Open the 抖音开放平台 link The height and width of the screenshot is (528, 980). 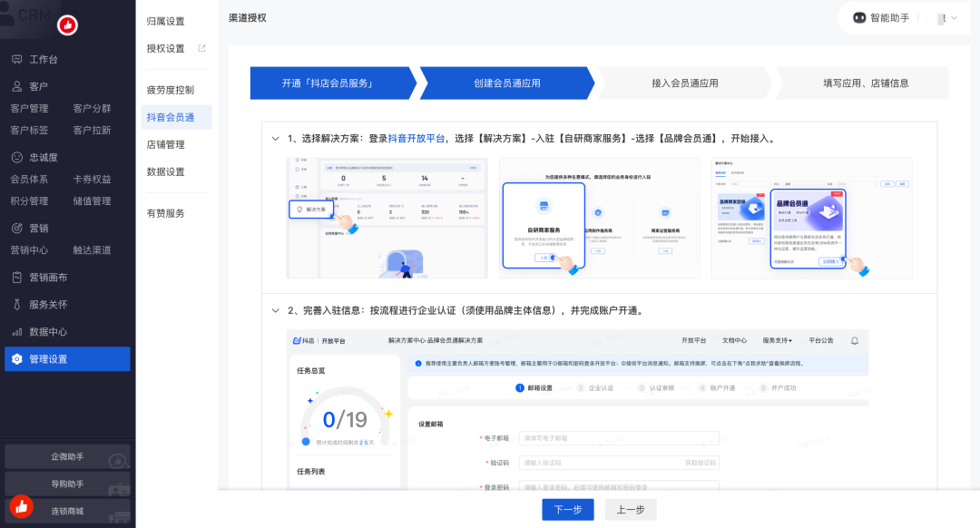[416, 139]
